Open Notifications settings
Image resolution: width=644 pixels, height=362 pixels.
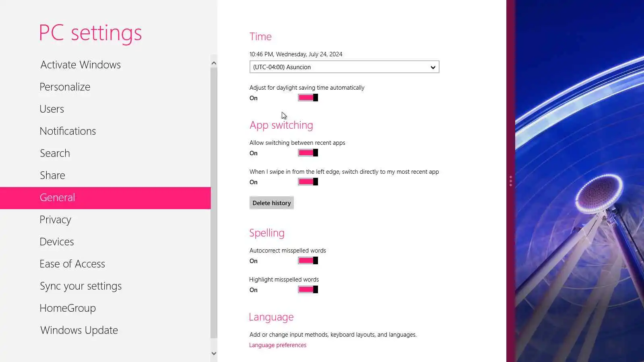105,131
